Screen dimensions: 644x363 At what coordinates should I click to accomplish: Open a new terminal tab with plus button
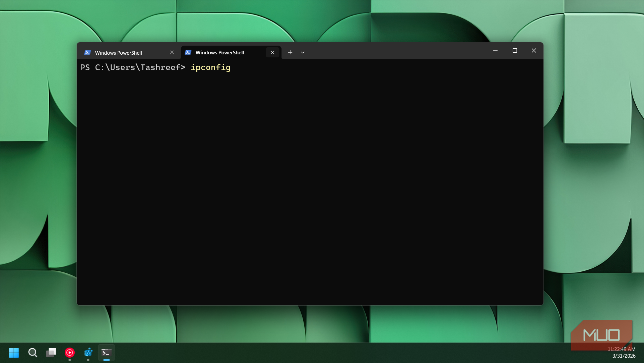[290, 52]
